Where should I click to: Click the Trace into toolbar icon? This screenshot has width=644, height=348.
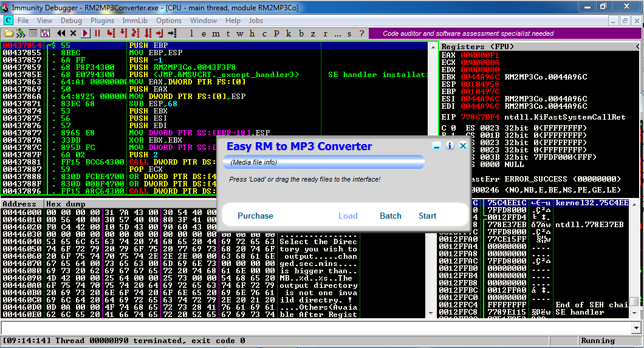click(x=135, y=33)
